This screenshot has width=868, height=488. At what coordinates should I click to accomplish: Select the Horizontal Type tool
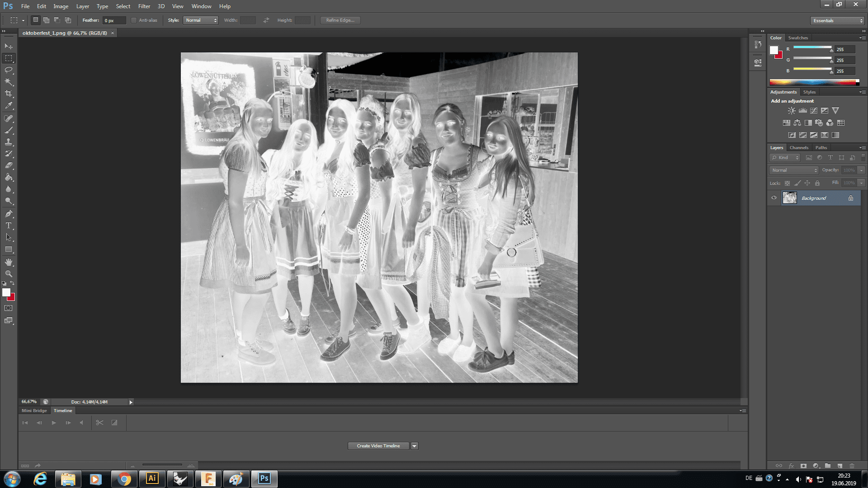point(9,225)
